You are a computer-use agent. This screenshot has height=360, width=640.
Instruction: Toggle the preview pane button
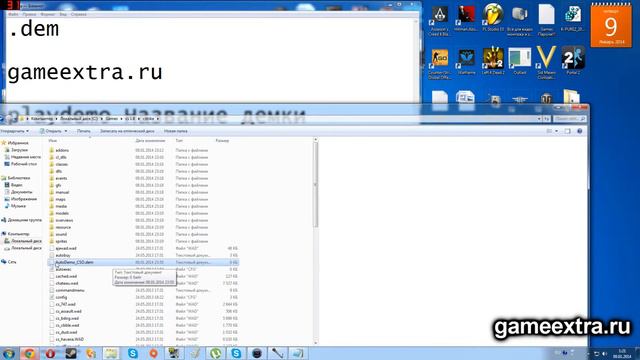[567, 131]
